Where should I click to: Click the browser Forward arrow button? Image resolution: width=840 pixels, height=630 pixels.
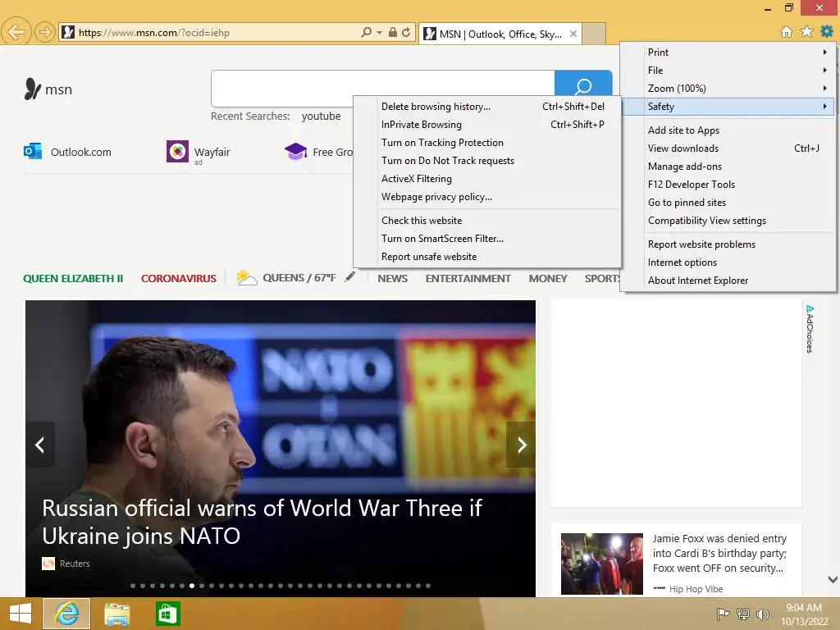click(x=45, y=32)
